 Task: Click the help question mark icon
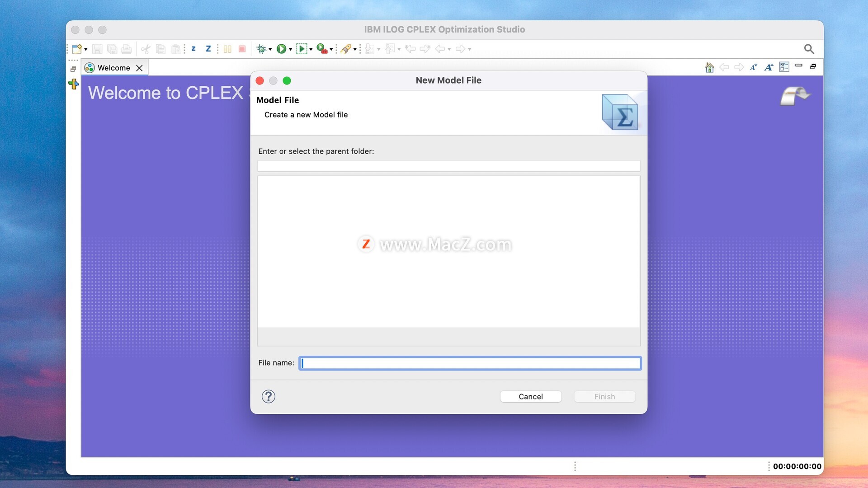269,396
